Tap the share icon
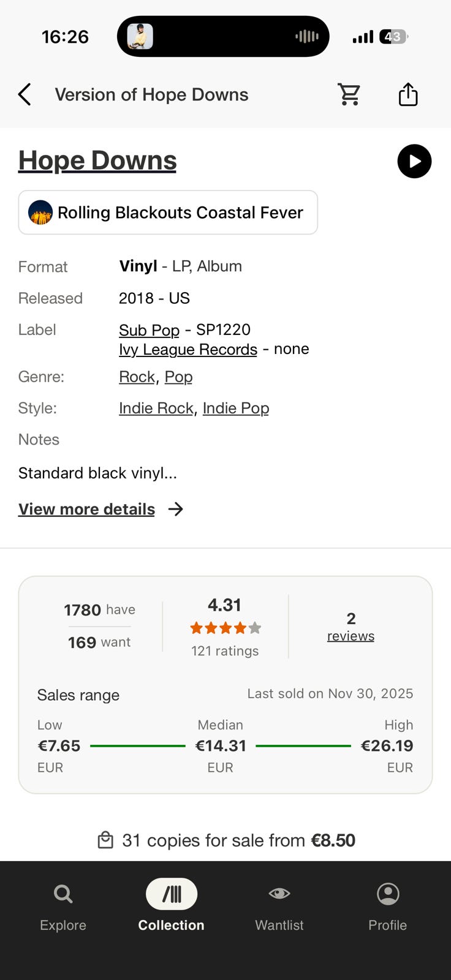Image resolution: width=451 pixels, height=980 pixels. [x=408, y=95]
